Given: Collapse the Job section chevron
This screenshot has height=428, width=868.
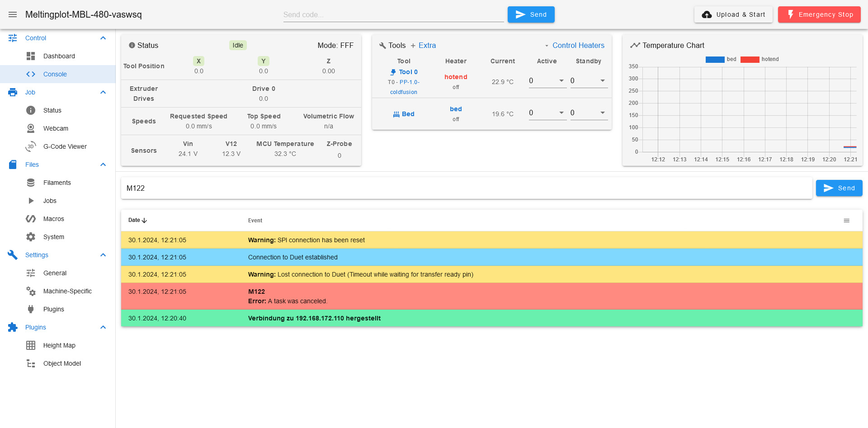Looking at the screenshot, I should 103,92.
